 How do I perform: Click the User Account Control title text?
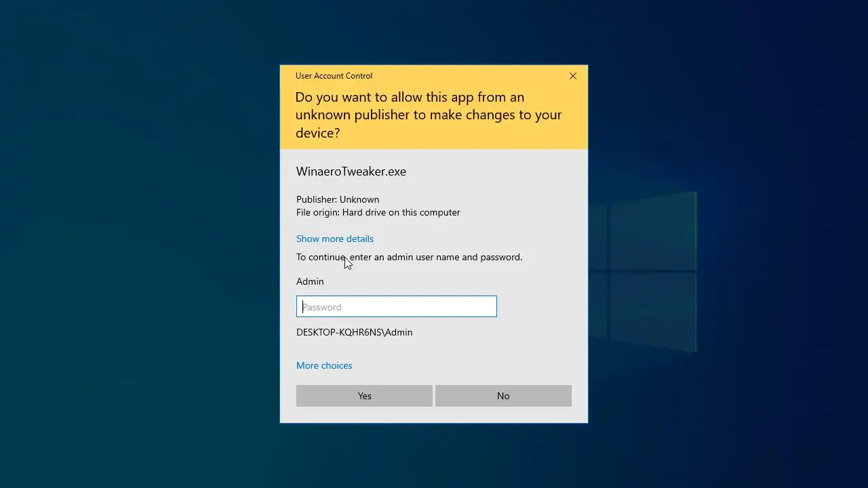334,76
